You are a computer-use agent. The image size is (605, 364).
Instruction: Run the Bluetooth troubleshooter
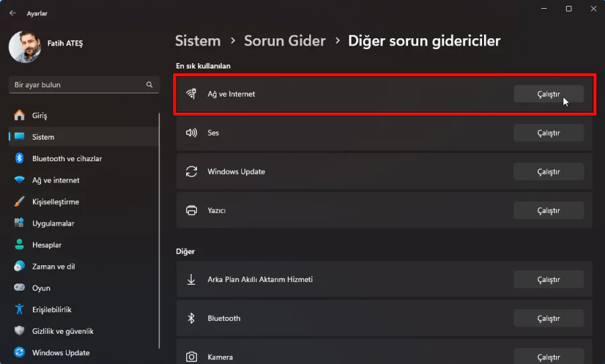549,318
